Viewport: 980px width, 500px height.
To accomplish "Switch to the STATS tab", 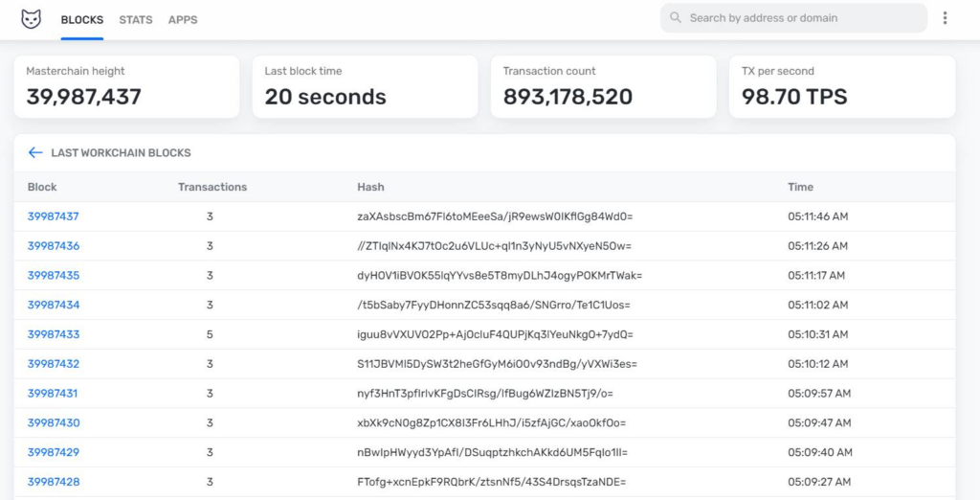I will coord(136,20).
